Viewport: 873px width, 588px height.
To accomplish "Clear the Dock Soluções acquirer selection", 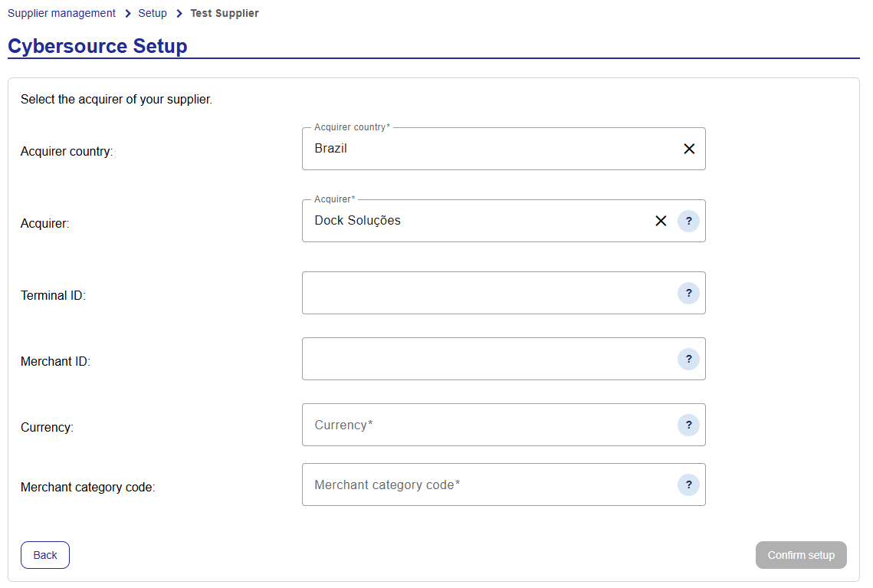I will 661,221.
